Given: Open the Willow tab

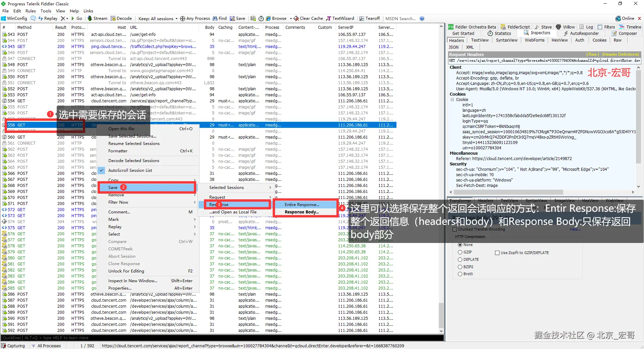Looking at the screenshot, I should click(x=566, y=27).
